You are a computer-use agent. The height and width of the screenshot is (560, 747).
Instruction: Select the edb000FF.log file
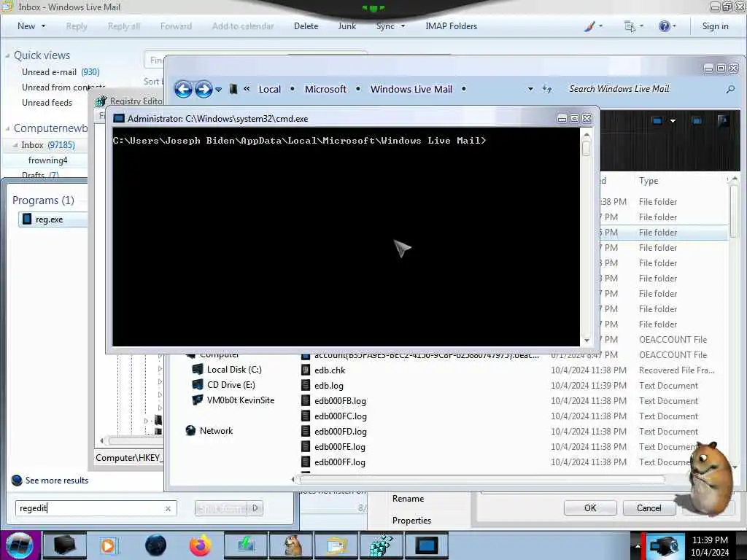(x=340, y=462)
